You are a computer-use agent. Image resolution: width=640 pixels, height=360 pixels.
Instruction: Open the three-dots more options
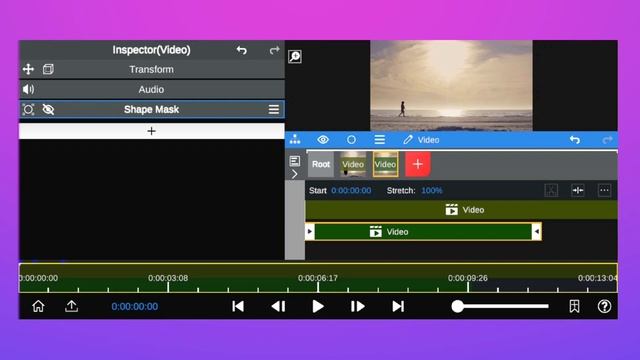(604, 190)
